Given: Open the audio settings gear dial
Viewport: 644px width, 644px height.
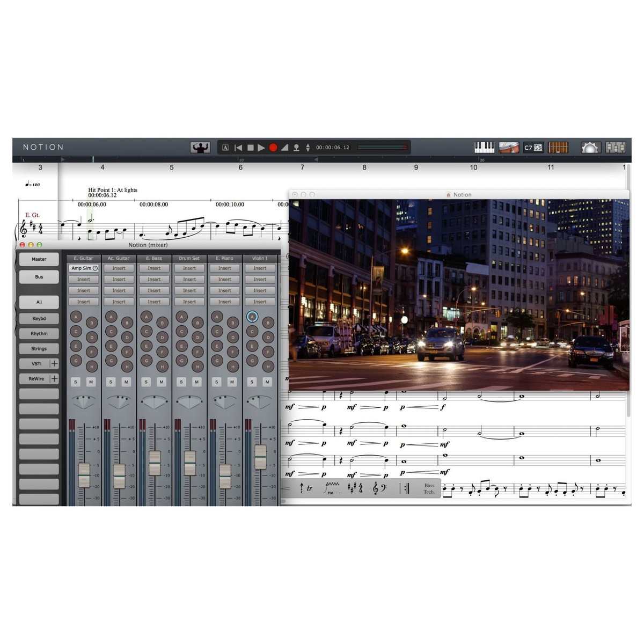Looking at the screenshot, I should click(590, 147).
